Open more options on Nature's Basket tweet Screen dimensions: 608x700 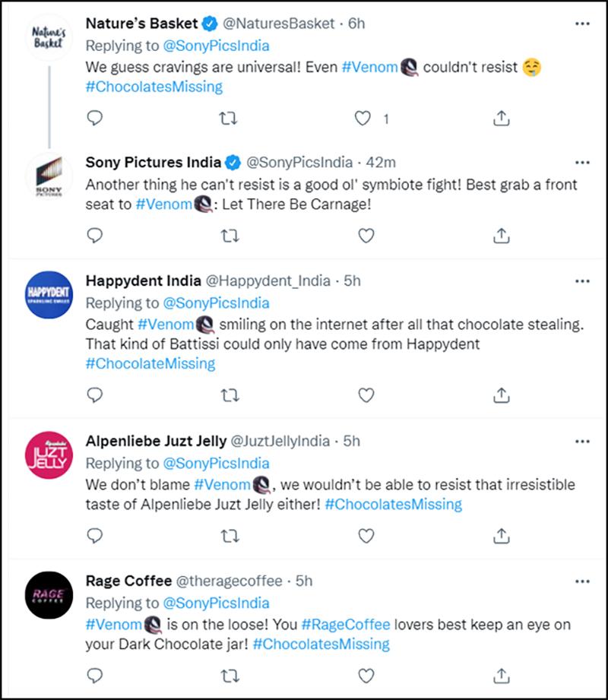(x=583, y=24)
